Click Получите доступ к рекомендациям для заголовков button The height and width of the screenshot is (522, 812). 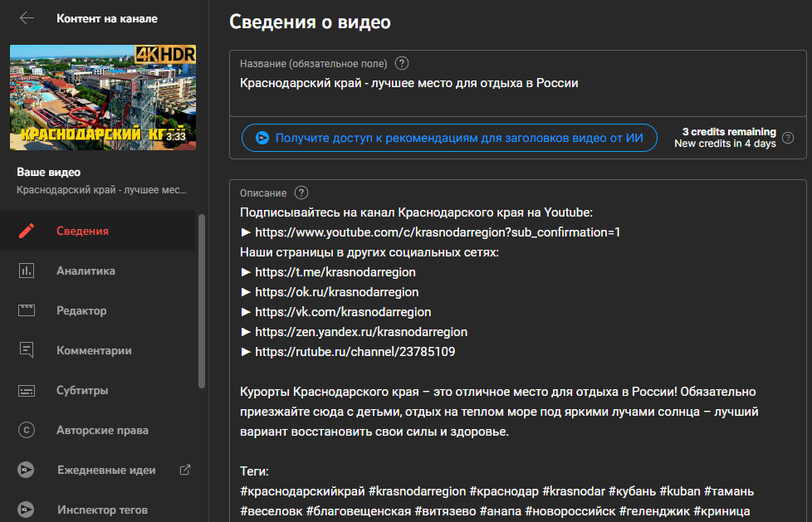point(449,138)
